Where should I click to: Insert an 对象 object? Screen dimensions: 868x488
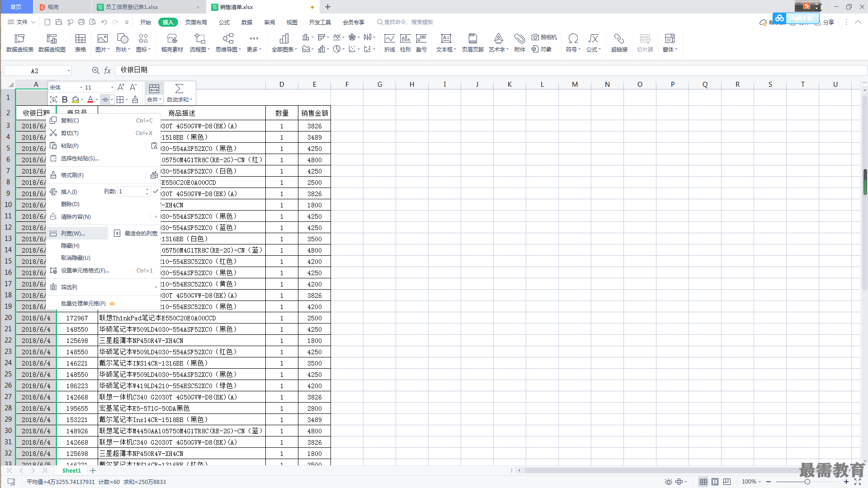coord(542,49)
